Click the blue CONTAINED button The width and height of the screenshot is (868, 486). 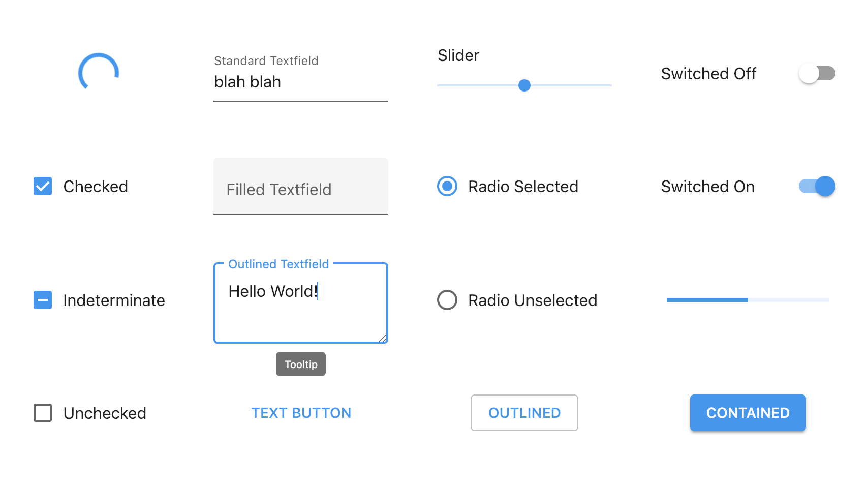coord(748,413)
